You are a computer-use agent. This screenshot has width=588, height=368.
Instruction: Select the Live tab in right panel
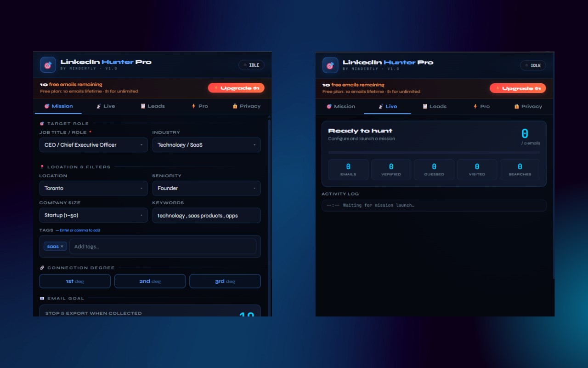coord(387,106)
